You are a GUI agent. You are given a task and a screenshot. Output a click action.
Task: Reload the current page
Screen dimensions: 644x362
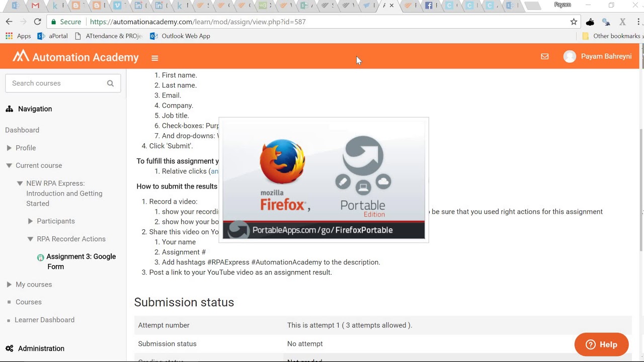pos(37,22)
